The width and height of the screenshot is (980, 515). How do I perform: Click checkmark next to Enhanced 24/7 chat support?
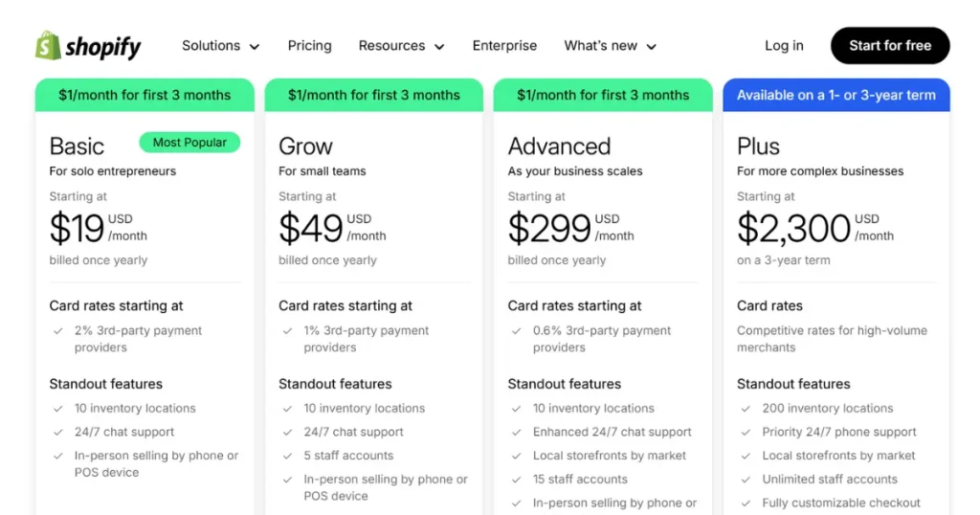(x=517, y=433)
